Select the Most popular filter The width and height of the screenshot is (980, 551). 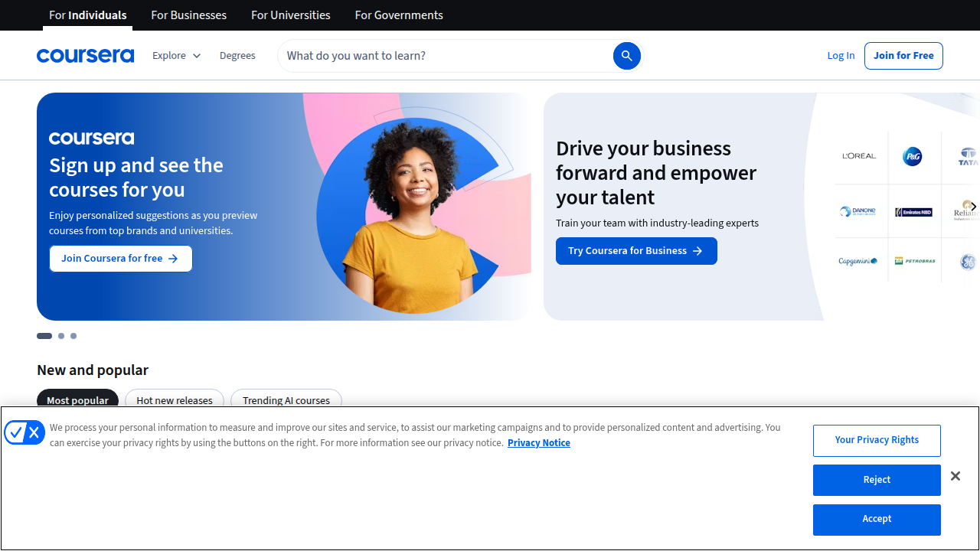point(77,400)
